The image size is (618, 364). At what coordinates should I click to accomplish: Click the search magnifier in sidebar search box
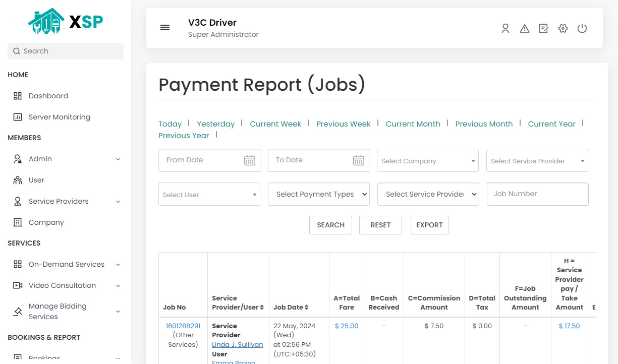[x=16, y=51]
